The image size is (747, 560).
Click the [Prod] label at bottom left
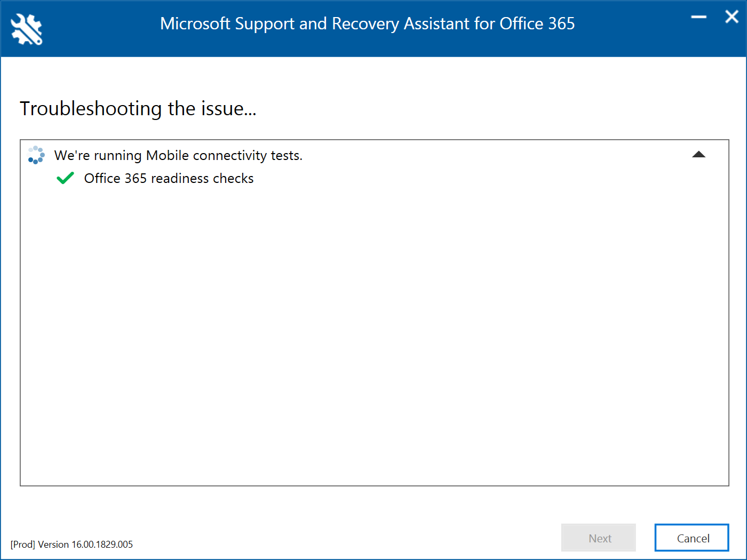pyautogui.click(x=23, y=545)
